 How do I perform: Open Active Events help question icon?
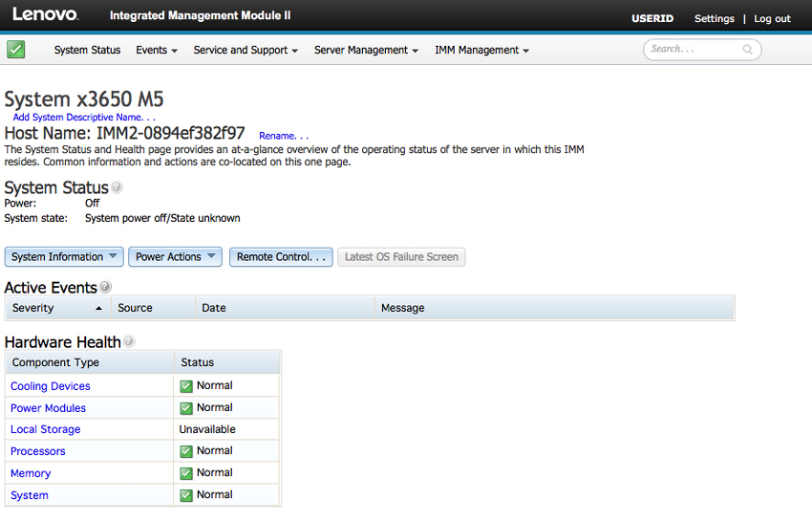click(x=105, y=286)
